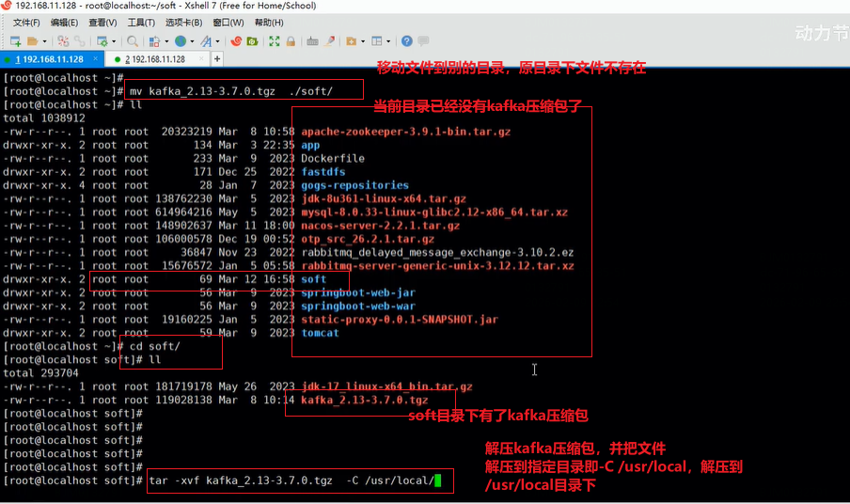
Task: Add a new tab with plus button
Action: 217,58
